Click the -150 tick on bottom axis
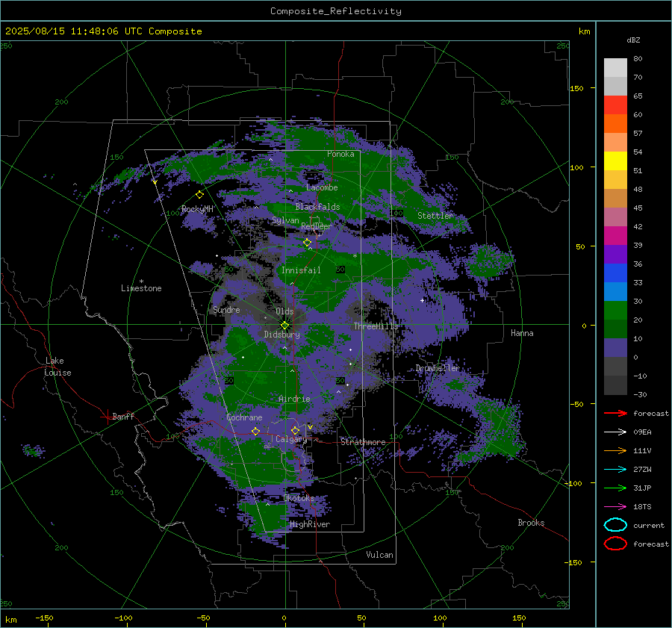The width and height of the screenshot is (672, 628). point(44,618)
